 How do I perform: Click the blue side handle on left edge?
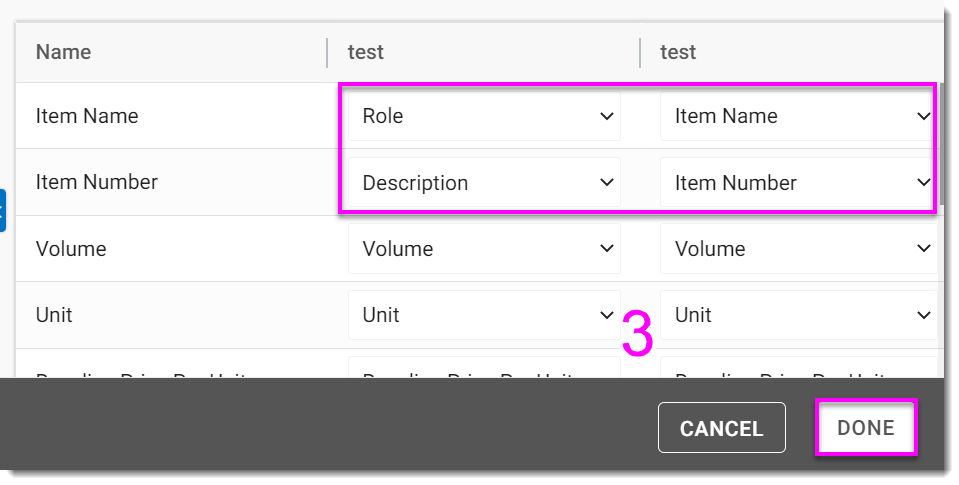tap(3, 210)
